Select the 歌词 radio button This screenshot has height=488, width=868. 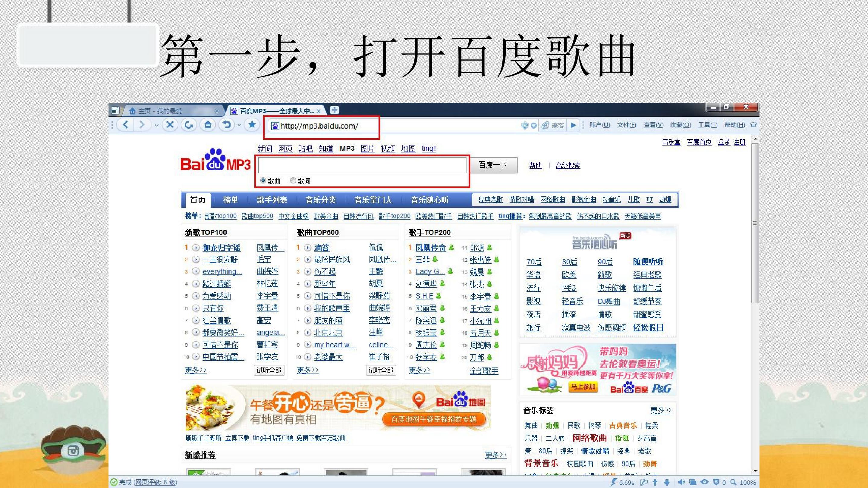coord(293,181)
